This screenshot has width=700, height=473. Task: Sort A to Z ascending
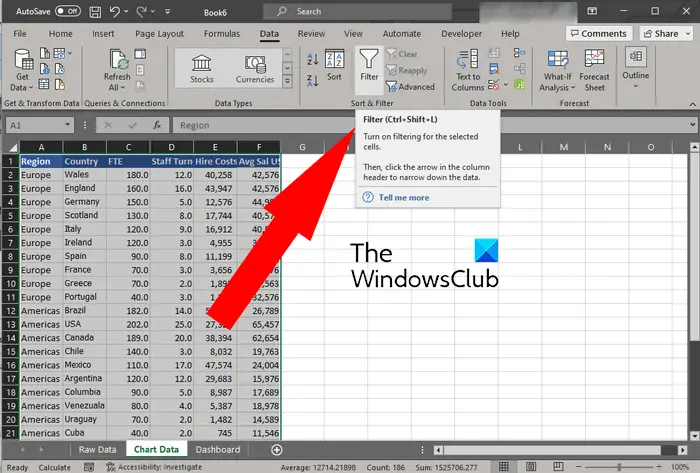click(312, 58)
